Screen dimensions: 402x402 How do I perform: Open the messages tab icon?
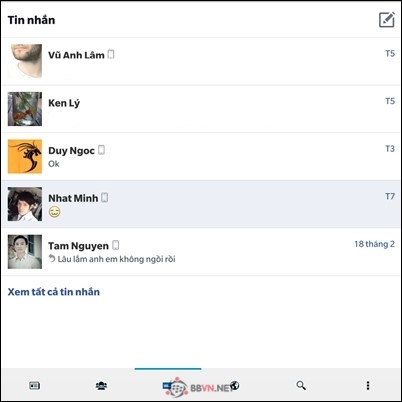168,386
